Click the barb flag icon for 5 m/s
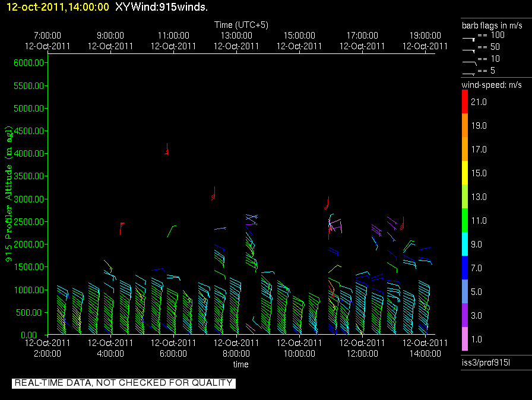Viewport: 532px width, 400px height. (x=469, y=74)
